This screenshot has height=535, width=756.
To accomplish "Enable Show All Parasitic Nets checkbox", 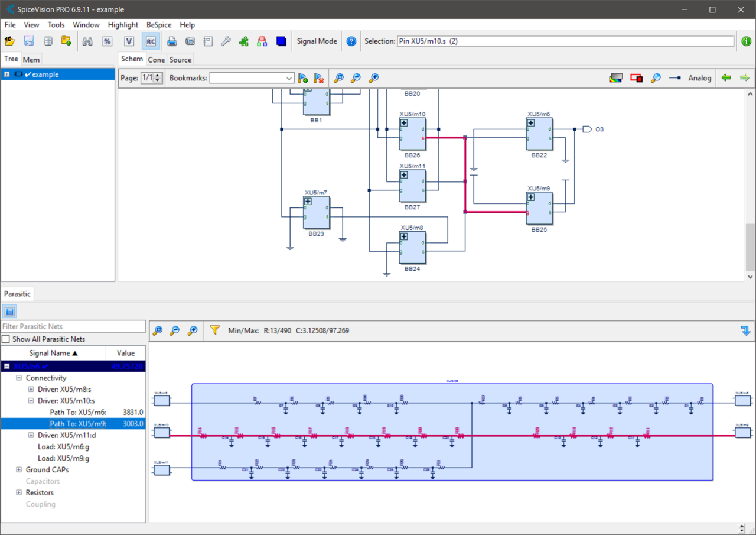I will point(6,339).
